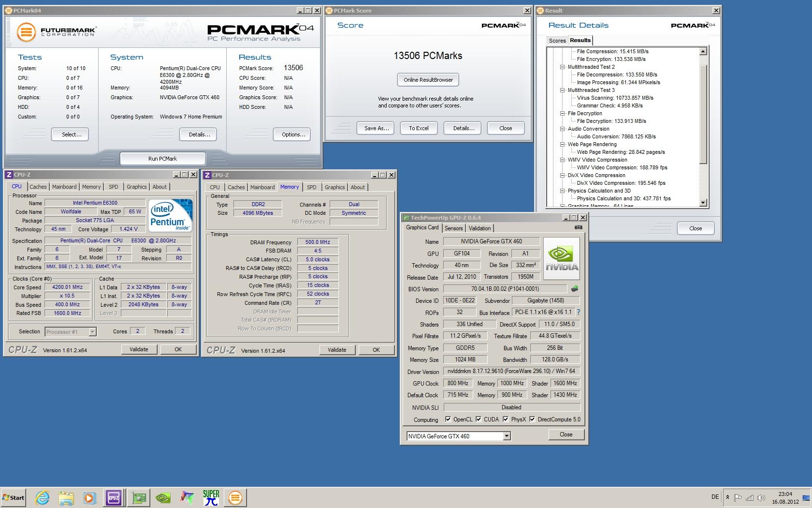The height and width of the screenshot is (508, 812).
Task: Open the Windows Start menu
Action: pyautogui.click(x=14, y=497)
